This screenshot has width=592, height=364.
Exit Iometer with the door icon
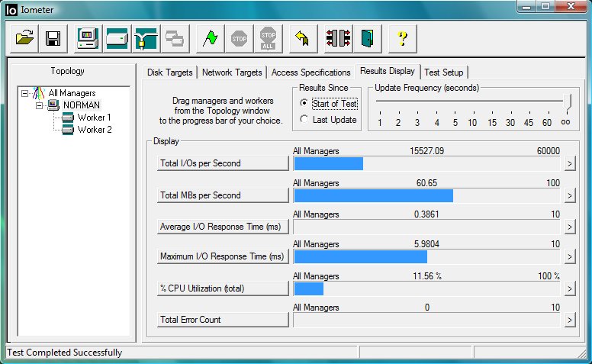tap(368, 38)
